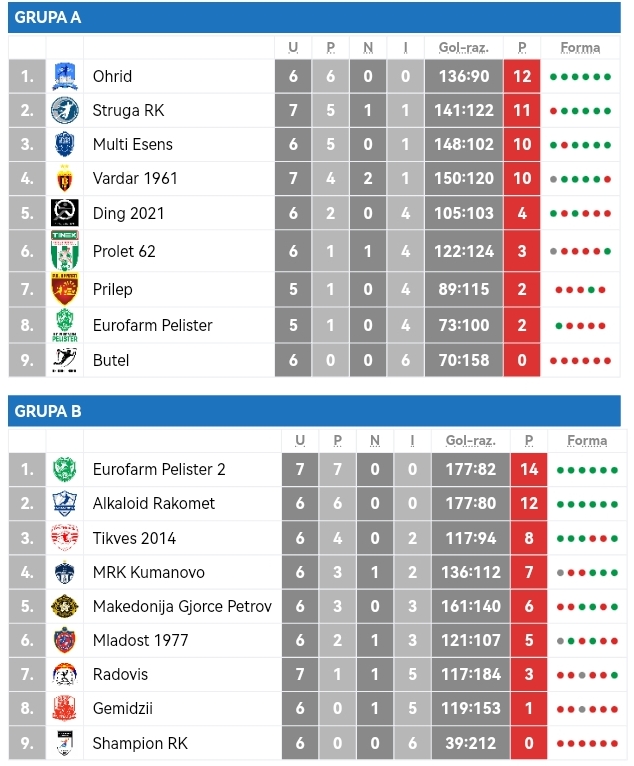
Task: Open the Alkaloid Rakomet team link
Action: pos(154,504)
